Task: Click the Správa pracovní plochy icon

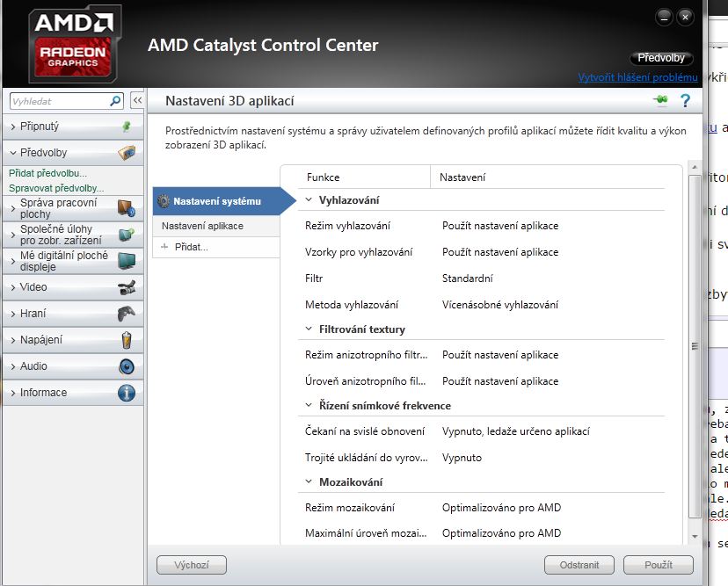Action: [127, 208]
